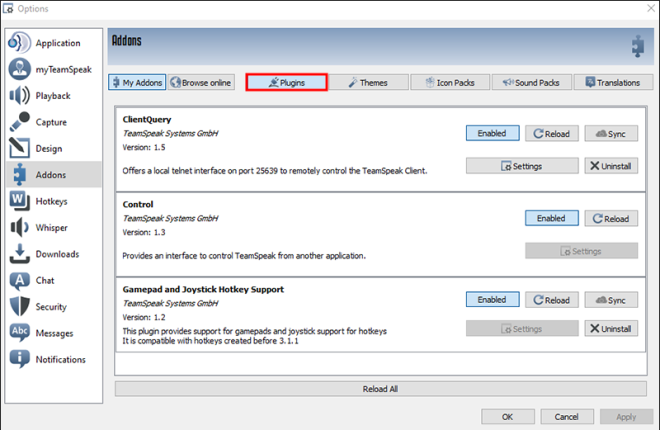Screen dimensions: 660x430
Task: Open the Hotkeys keyboard key icon
Action: coord(19,201)
